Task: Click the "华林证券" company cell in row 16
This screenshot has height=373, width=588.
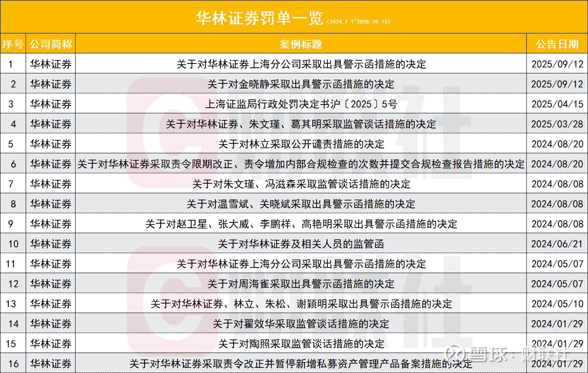Action: coord(51,363)
